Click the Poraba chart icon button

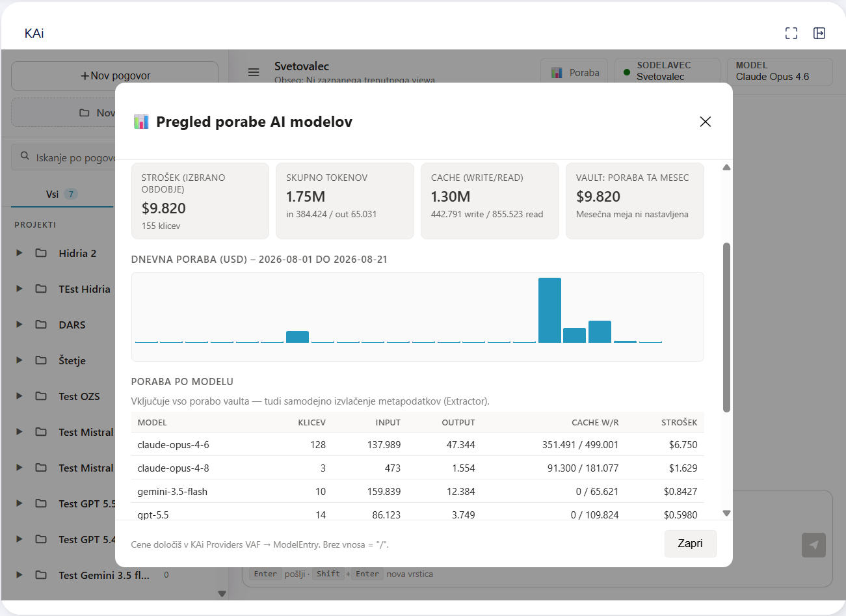click(x=575, y=72)
